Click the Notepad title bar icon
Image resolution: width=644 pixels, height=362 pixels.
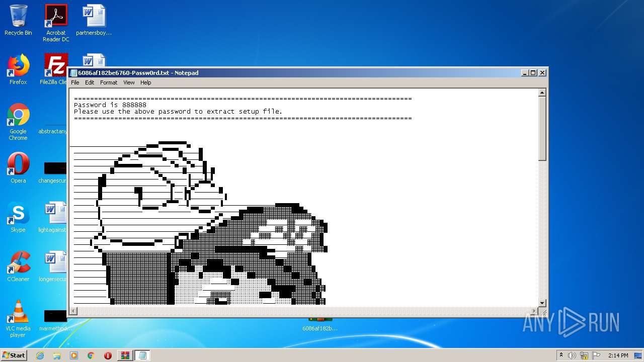[x=74, y=73]
